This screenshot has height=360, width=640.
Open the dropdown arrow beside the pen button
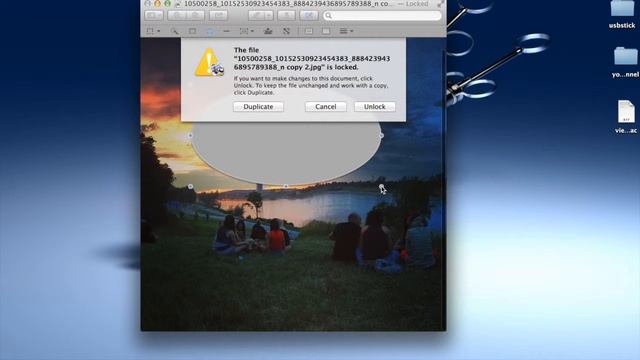[269, 16]
